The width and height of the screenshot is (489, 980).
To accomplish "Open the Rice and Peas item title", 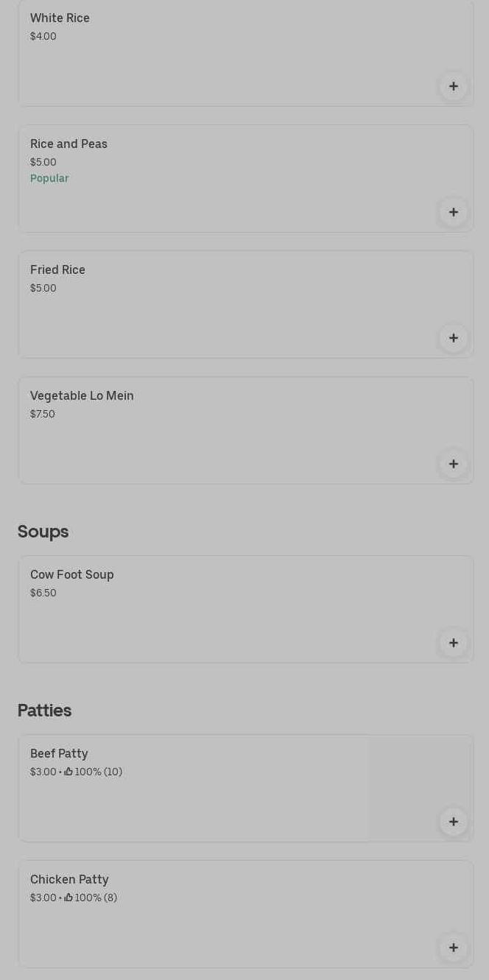I will 68,144.
